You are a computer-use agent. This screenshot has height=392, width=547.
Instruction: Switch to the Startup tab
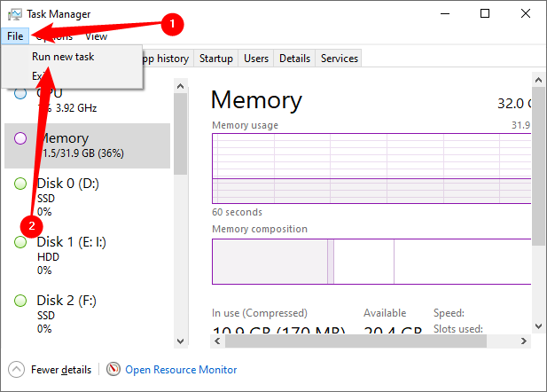[x=216, y=59]
